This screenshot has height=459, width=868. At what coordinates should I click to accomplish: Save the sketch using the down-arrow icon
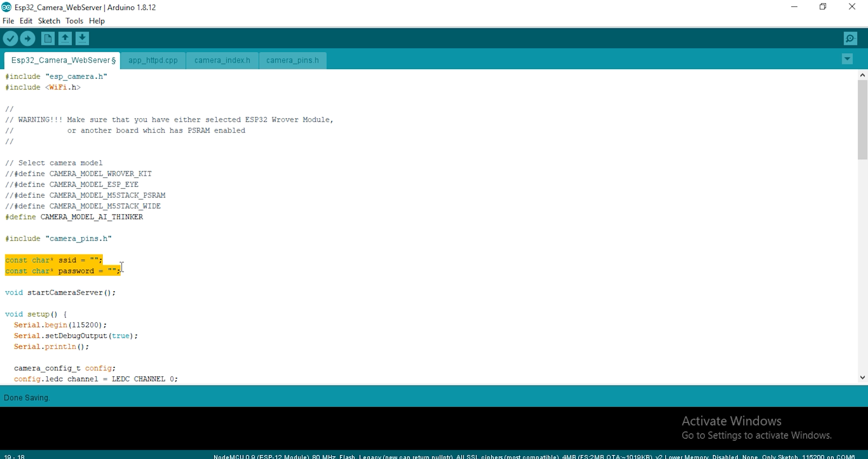click(x=82, y=38)
